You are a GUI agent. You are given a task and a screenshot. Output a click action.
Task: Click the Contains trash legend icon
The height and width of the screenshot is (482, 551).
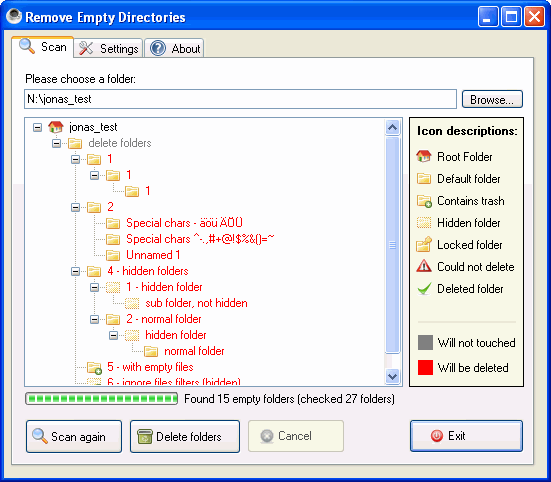tap(424, 201)
